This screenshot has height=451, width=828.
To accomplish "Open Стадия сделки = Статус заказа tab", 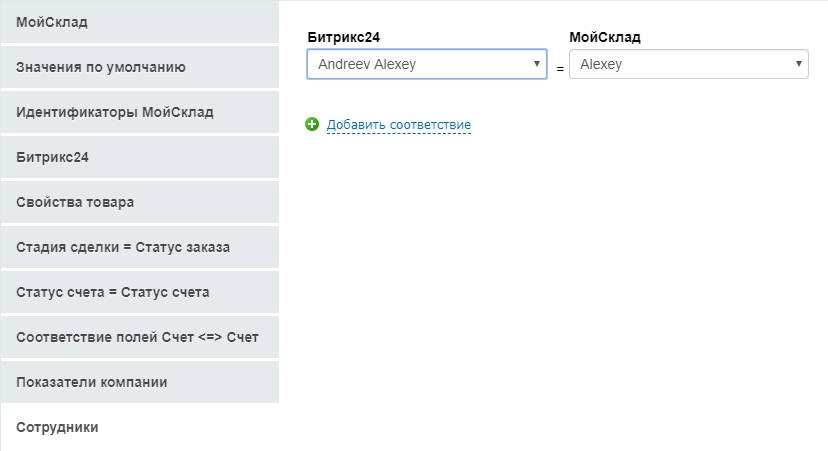I will [139, 247].
